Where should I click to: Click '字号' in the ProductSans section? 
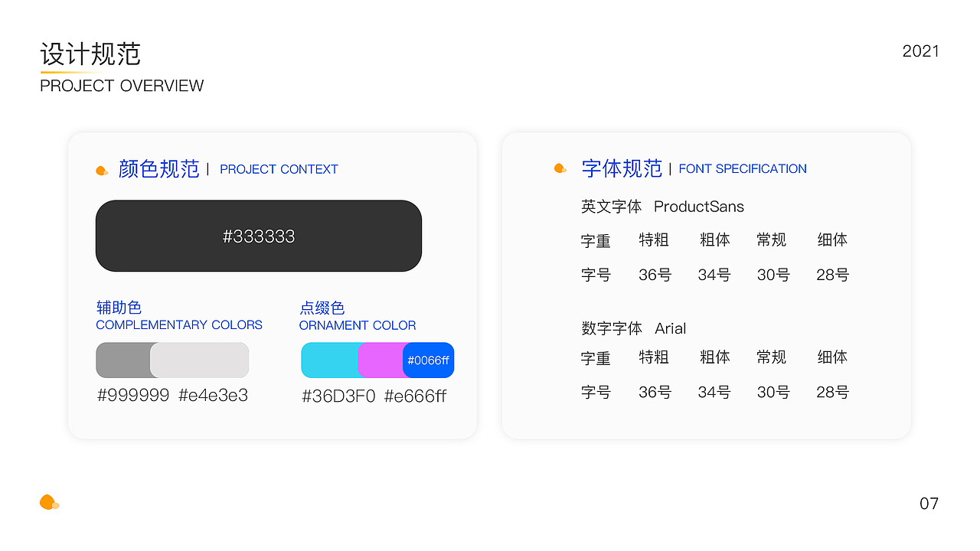pos(596,275)
